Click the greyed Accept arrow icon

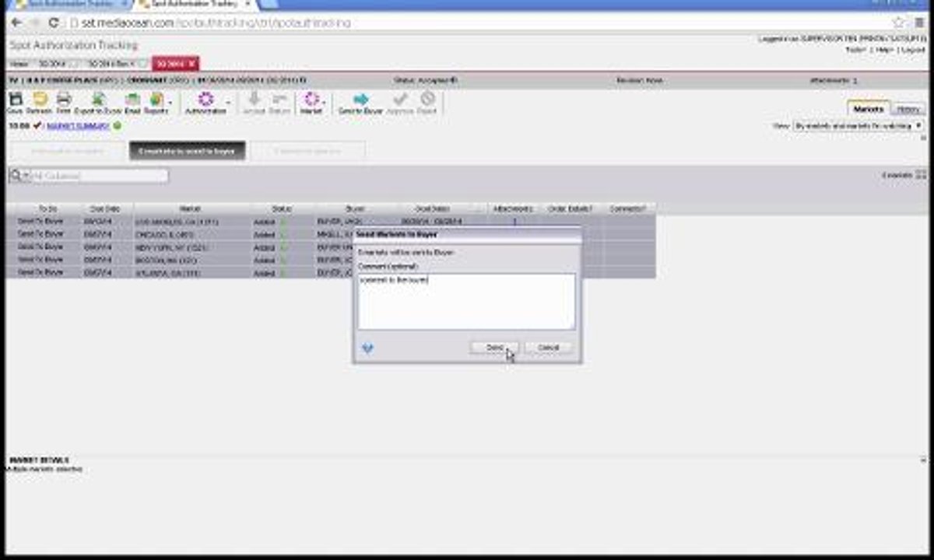pyautogui.click(x=254, y=99)
